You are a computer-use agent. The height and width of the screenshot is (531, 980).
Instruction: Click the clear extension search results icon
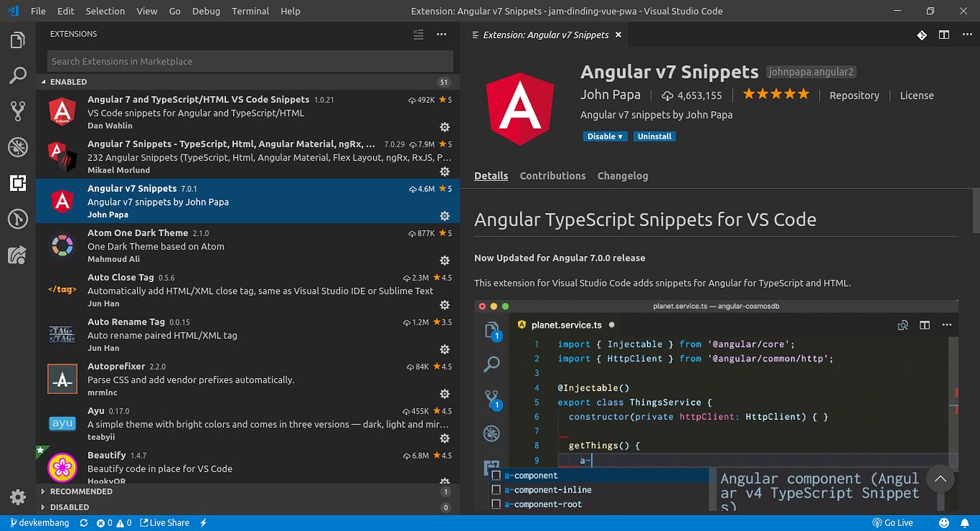(x=418, y=34)
